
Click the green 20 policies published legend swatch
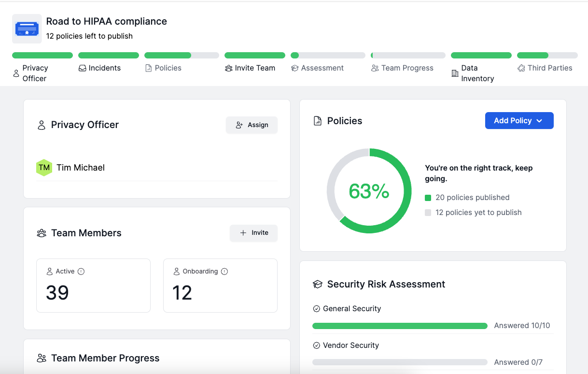[428, 198]
